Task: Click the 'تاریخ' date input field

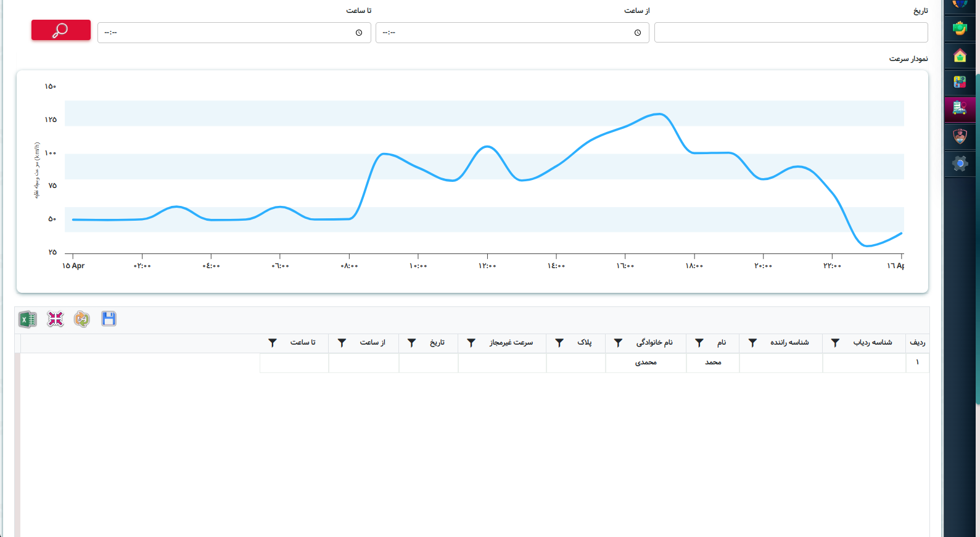Action: tap(791, 33)
